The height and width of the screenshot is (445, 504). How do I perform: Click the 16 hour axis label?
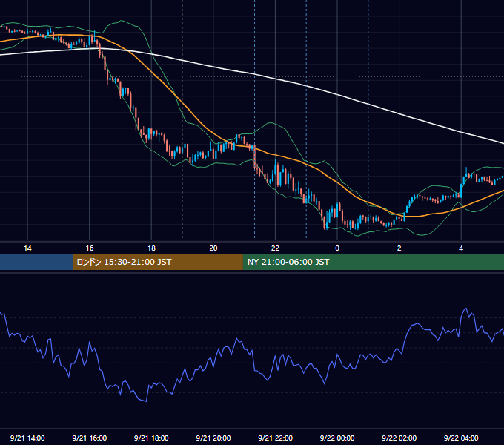[x=90, y=248]
